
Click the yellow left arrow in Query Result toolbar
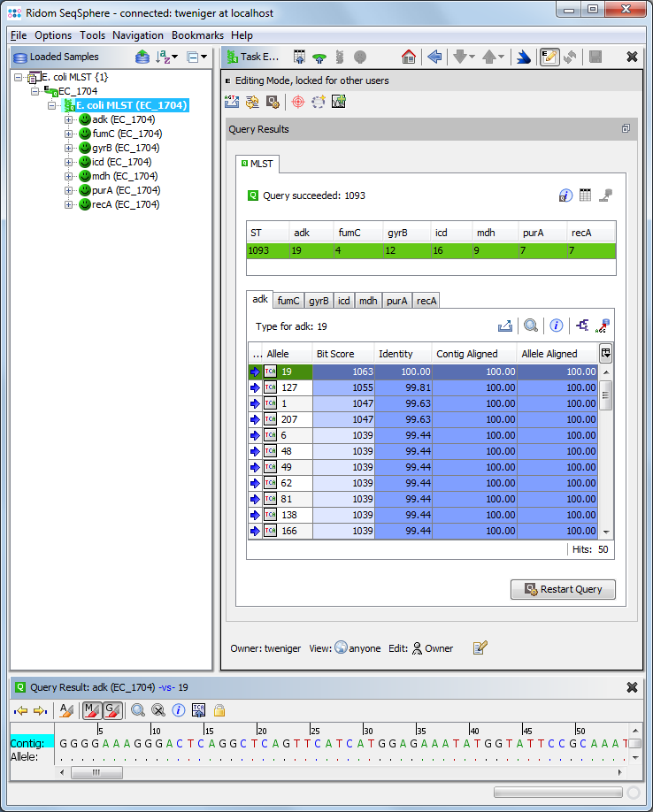(20, 709)
